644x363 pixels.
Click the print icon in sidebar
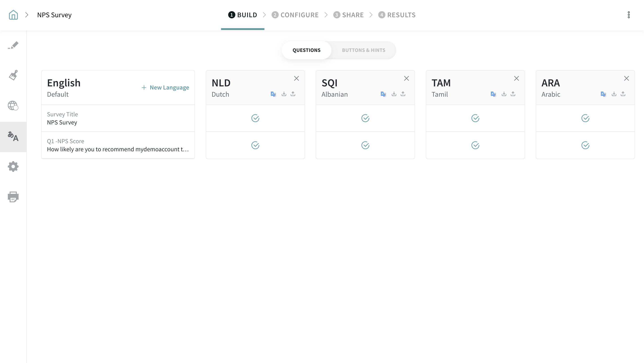click(x=13, y=197)
